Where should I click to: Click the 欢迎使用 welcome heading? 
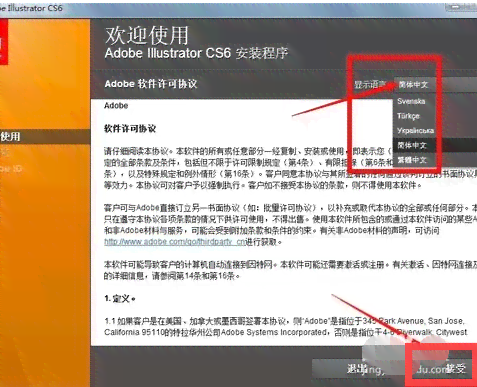tap(147, 36)
